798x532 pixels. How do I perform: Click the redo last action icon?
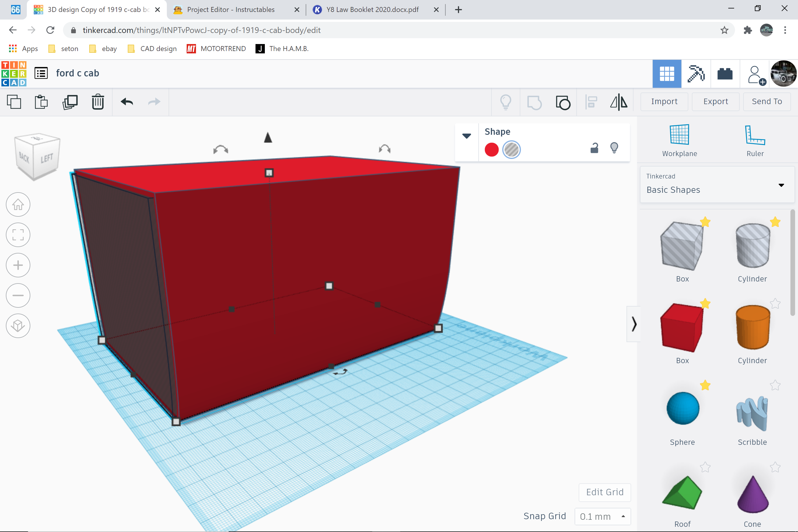[154, 102]
